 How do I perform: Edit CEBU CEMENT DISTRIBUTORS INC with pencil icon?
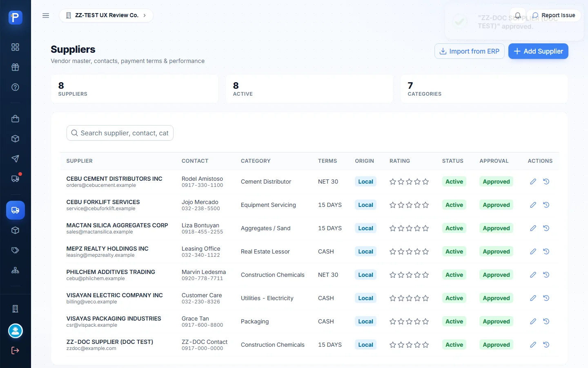(x=533, y=182)
